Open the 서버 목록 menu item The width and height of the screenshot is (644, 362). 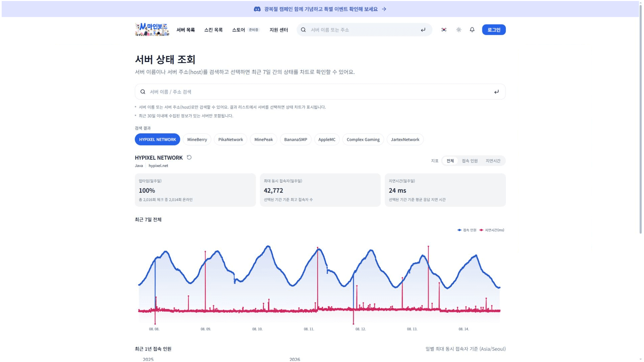[x=185, y=30]
